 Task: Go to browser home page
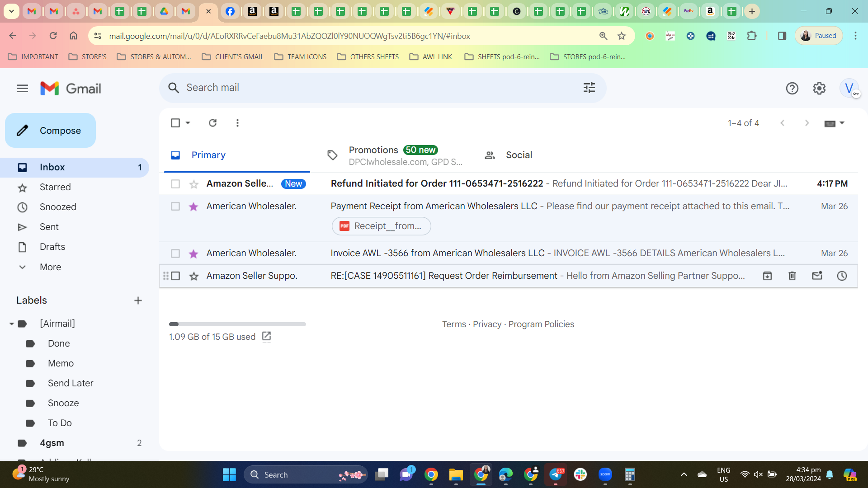(x=73, y=36)
